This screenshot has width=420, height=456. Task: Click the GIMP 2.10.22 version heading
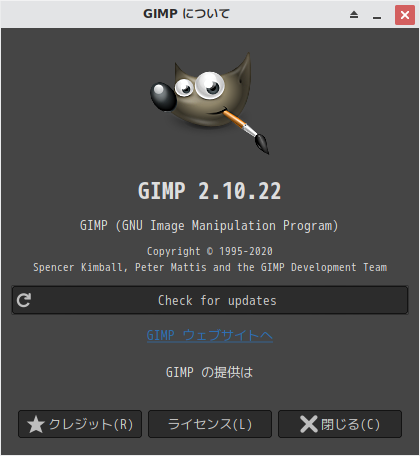[x=210, y=191]
